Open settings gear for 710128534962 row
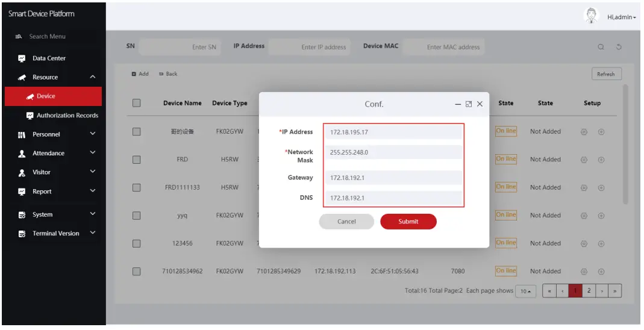Screen dimensions: 644x330 [584, 272]
